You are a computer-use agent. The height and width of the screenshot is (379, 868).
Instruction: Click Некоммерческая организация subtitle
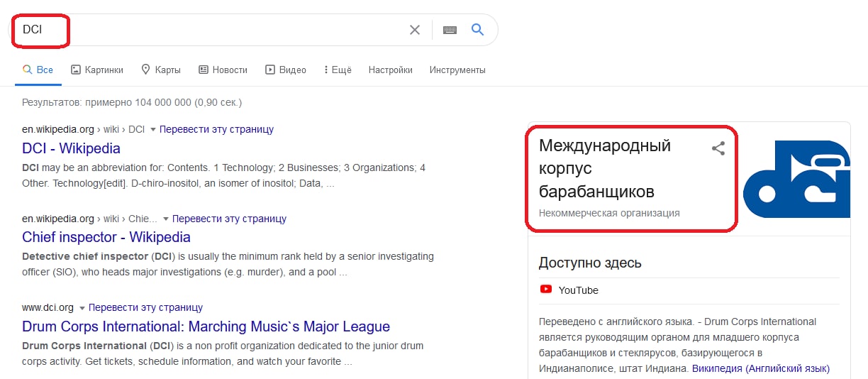609,212
